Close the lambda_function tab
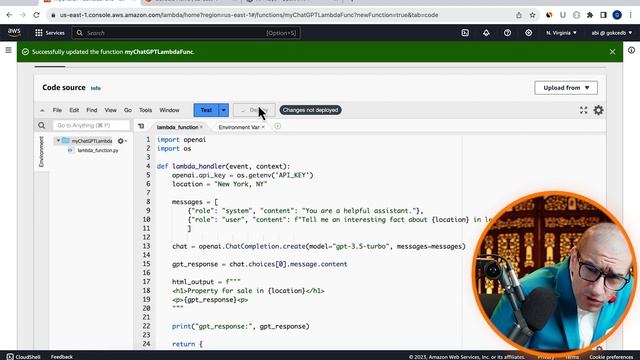Image resolution: width=640 pixels, height=360 pixels. [x=201, y=127]
